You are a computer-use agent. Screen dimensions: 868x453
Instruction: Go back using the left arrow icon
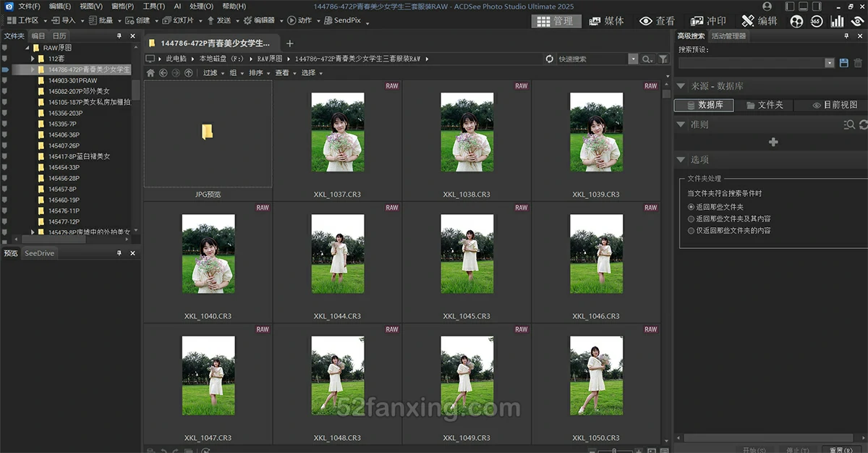163,72
